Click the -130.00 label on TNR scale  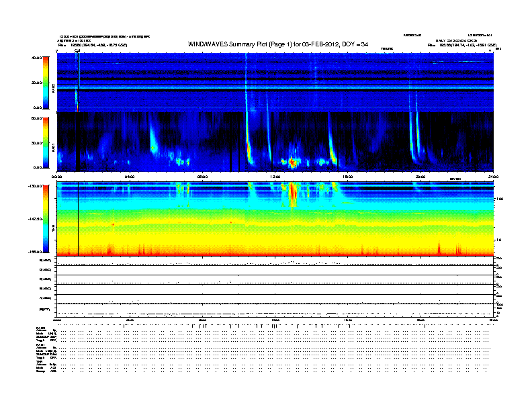click(x=35, y=186)
